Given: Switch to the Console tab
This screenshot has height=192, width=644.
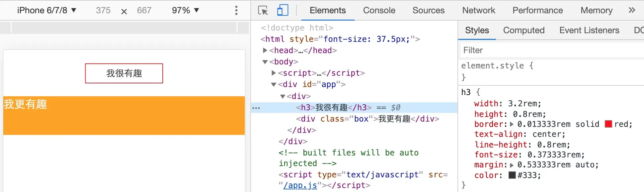Looking at the screenshot, I should (x=379, y=10).
